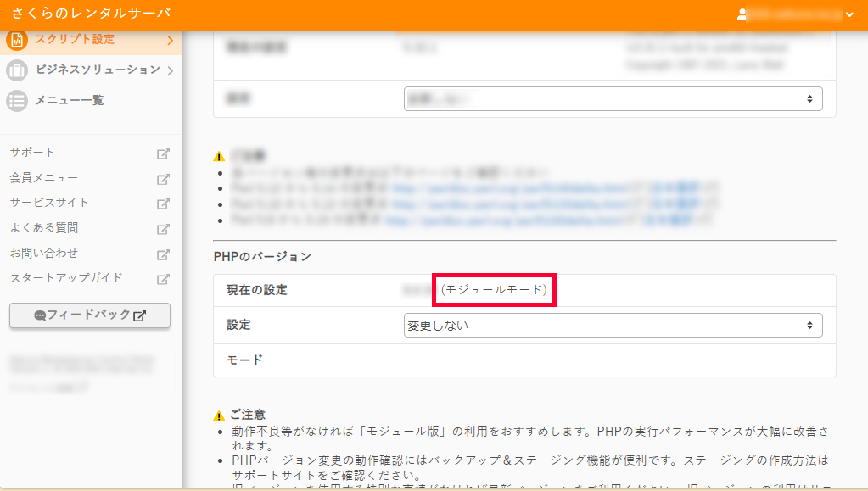Click the メニュー一覧 list icon

(17, 101)
